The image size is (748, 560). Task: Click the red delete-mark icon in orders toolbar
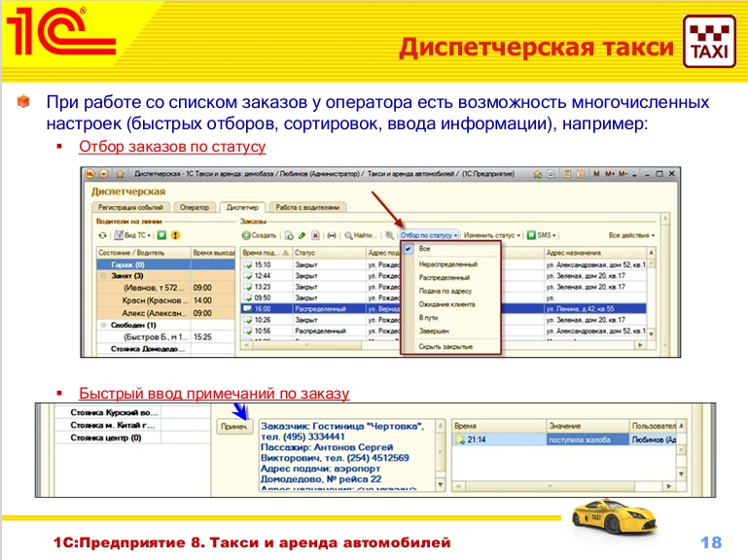coord(316,235)
